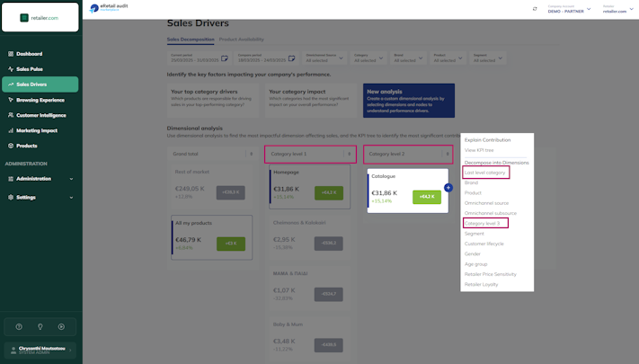Viewport: 639px width, 364px height.
Task: Open the Omnichannel Source filter dropdown
Action: 324,58
